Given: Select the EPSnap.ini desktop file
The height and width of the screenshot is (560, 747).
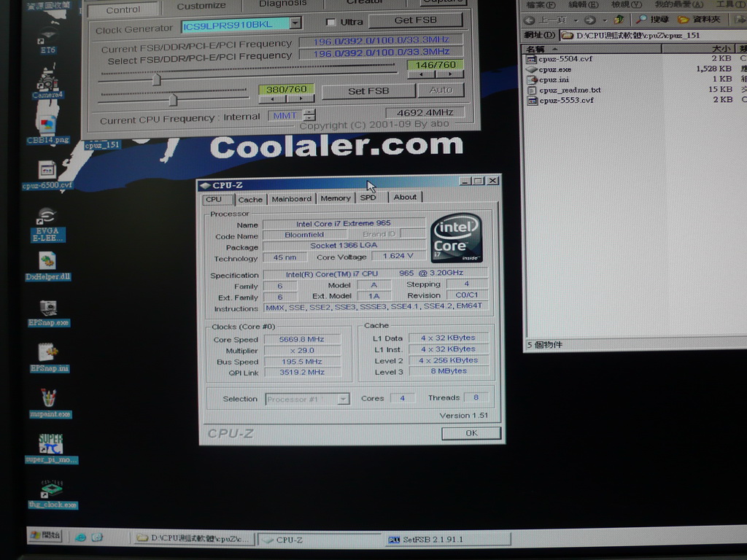Looking at the screenshot, I should pos(49,358).
